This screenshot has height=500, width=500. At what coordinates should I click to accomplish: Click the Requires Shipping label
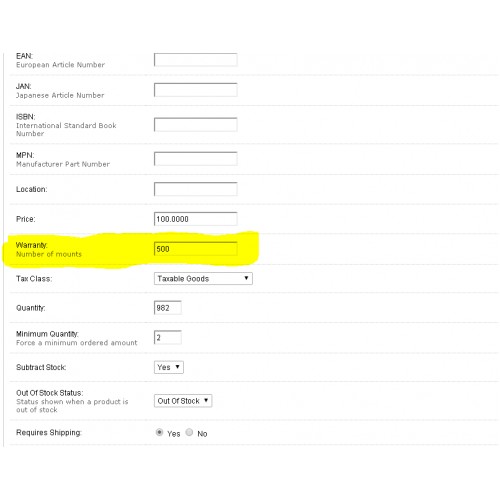pos(49,432)
